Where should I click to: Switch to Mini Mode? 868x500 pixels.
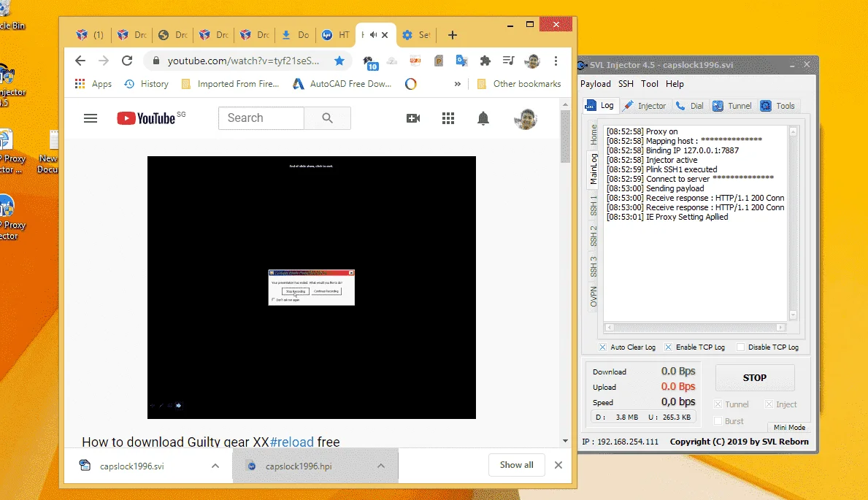click(x=789, y=428)
